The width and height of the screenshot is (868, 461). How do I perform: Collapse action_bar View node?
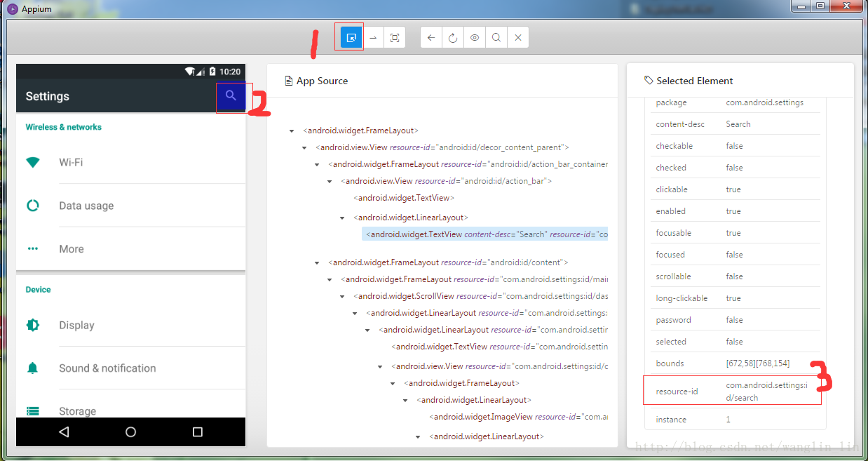click(330, 182)
